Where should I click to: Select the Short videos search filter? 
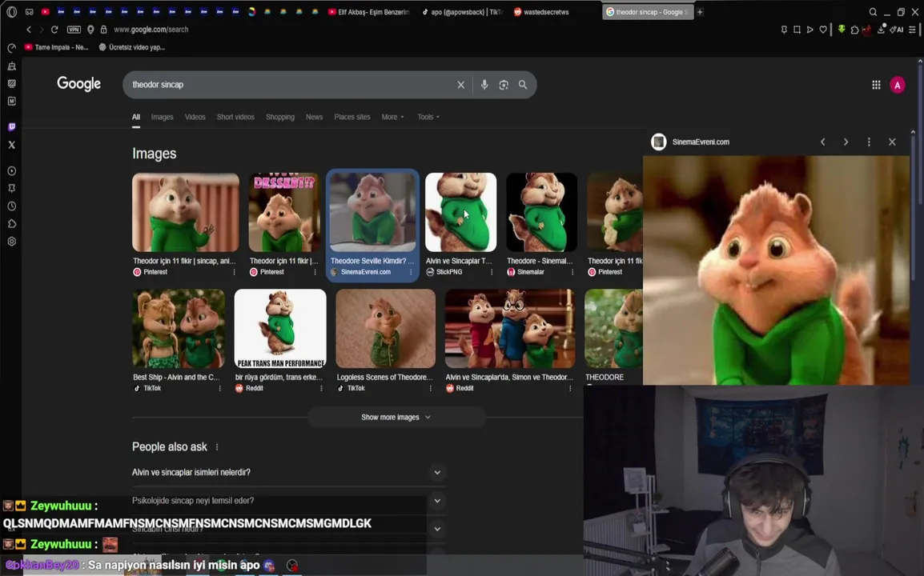coord(235,118)
